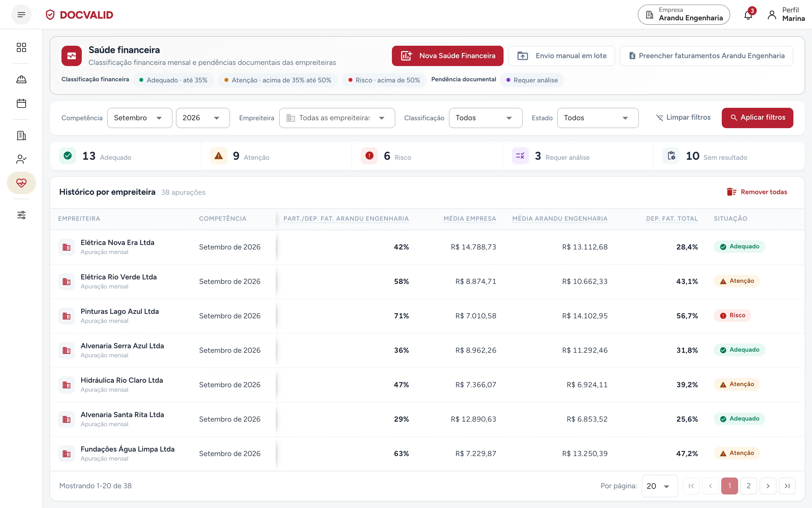Viewport: 812px width, 508px height.
Task: Click Preencher faturamentos Arandu Engenharia button
Action: (x=706, y=56)
